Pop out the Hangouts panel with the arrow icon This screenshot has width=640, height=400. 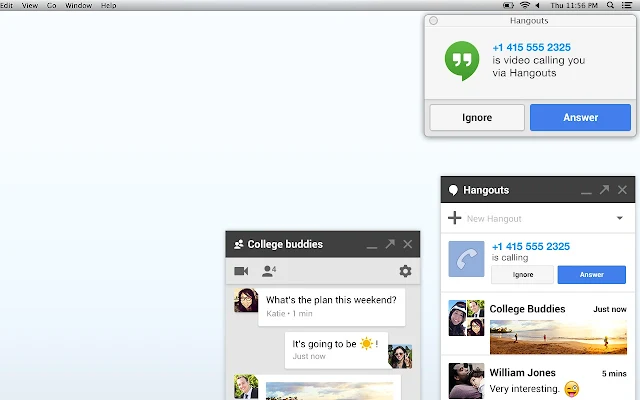point(604,189)
